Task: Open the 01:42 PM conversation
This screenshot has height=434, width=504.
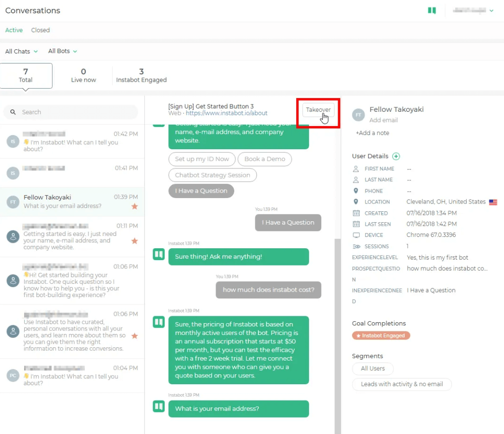Action: click(72, 141)
